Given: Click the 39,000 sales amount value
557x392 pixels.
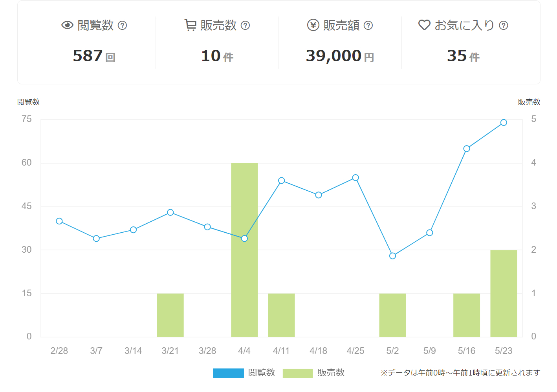Looking at the screenshot, I should coord(333,56).
